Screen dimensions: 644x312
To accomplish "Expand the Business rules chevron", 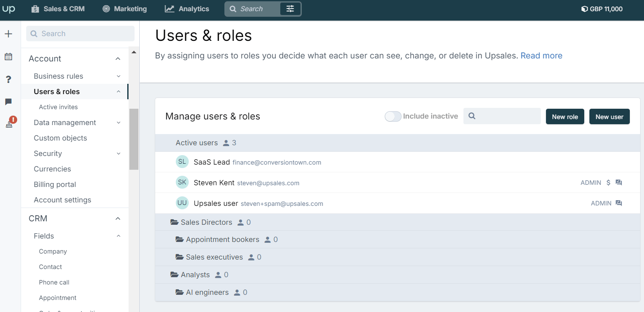I will click(119, 76).
